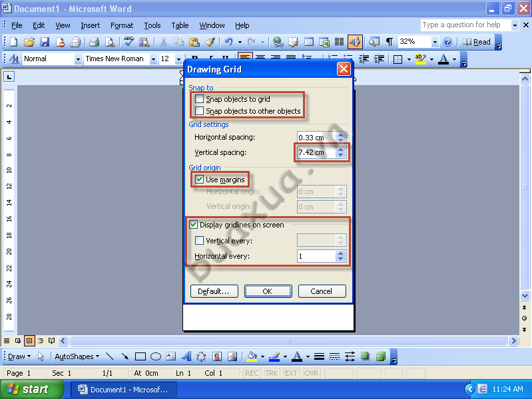Print document printer icon

click(94, 42)
